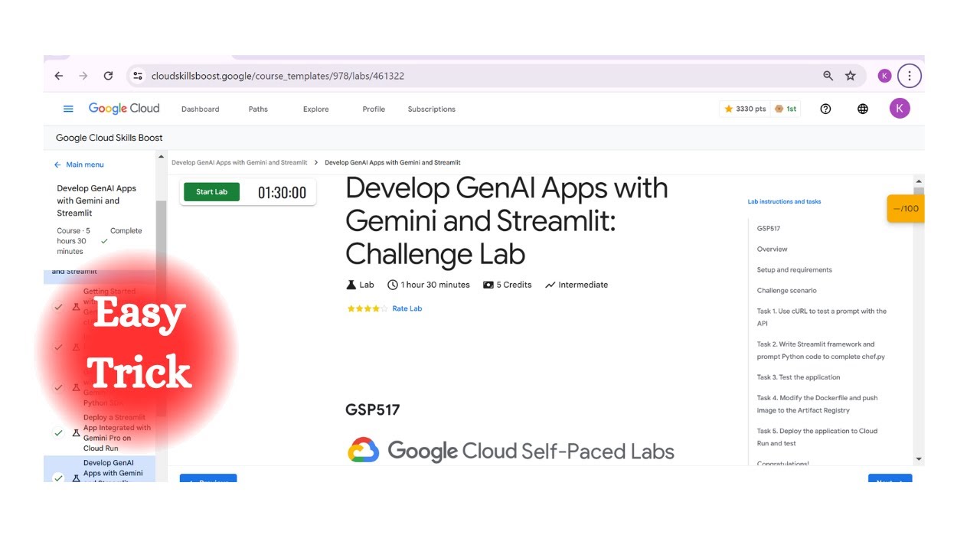980x551 pixels.
Task: Click the Rate Lab link
Action: (407, 308)
